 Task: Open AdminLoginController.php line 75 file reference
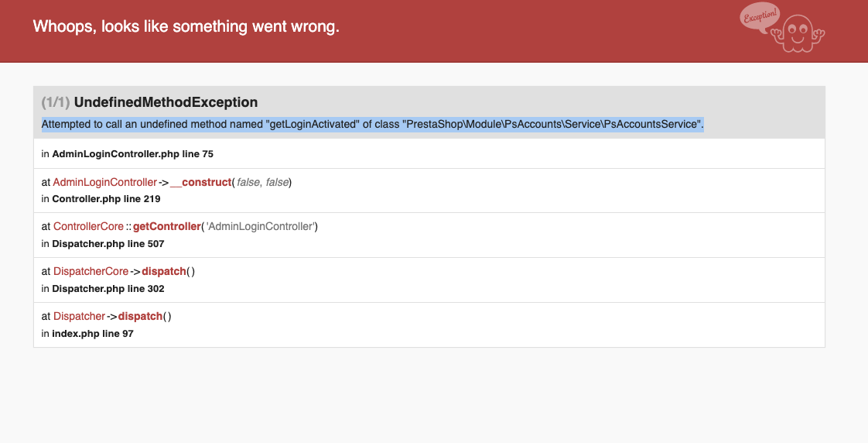coord(132,154)
